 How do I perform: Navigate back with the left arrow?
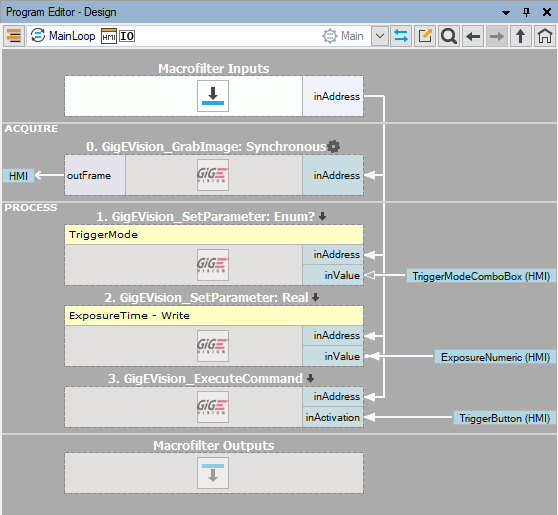point(473,36)
